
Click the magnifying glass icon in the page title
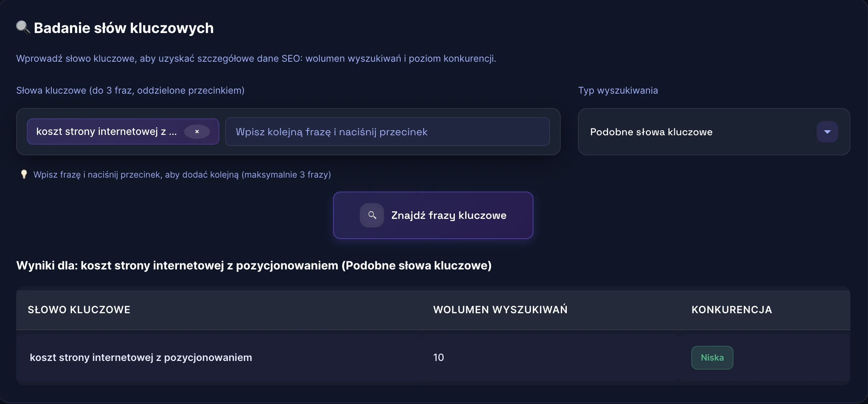tap(23, 27)
